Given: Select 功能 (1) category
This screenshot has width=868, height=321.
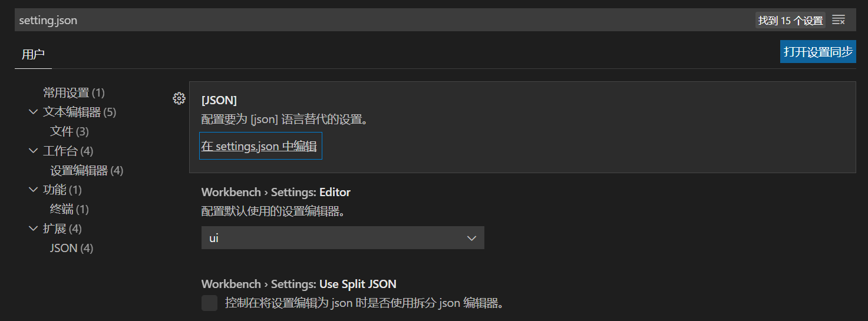Looking at the screenshot, I should point(62,190).
